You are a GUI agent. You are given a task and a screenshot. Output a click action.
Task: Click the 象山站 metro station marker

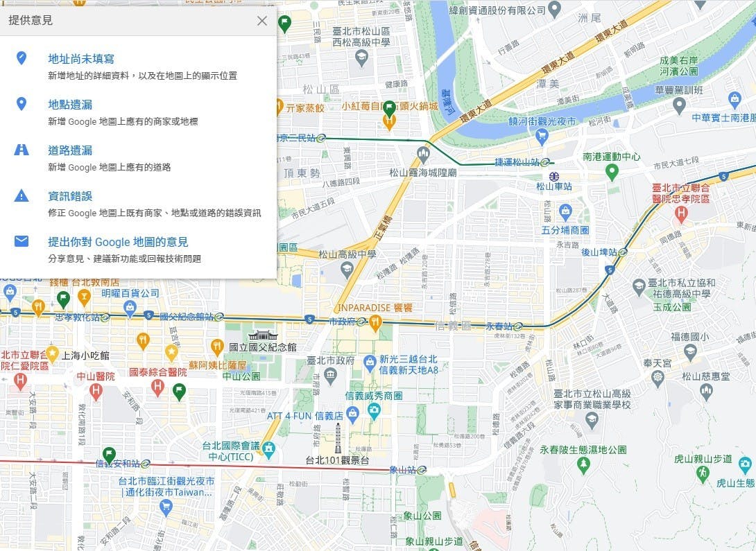pyautogui.click(x=422, y=470)
